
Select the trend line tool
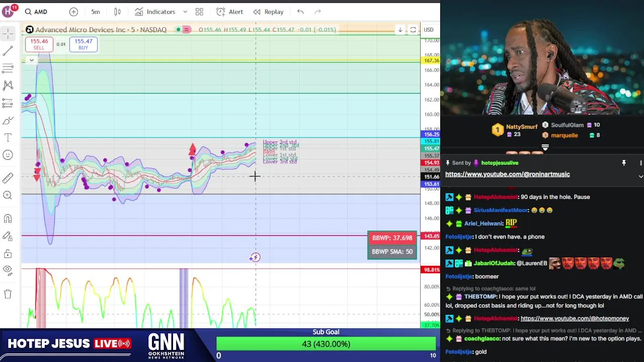point(8,51)
